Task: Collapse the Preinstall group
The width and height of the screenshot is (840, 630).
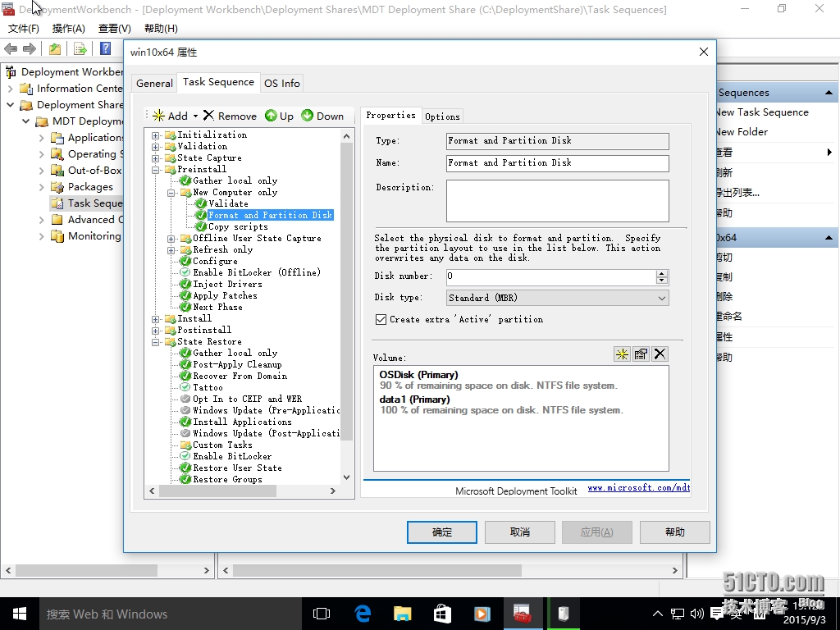Action: click(155, 170)
